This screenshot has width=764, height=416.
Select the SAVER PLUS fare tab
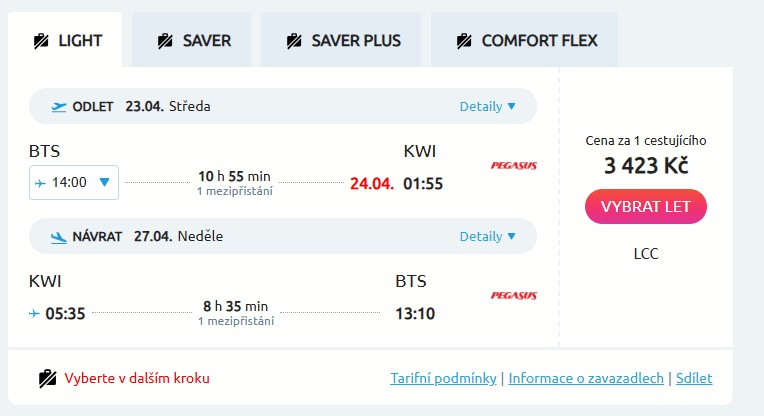coord(343,41)
